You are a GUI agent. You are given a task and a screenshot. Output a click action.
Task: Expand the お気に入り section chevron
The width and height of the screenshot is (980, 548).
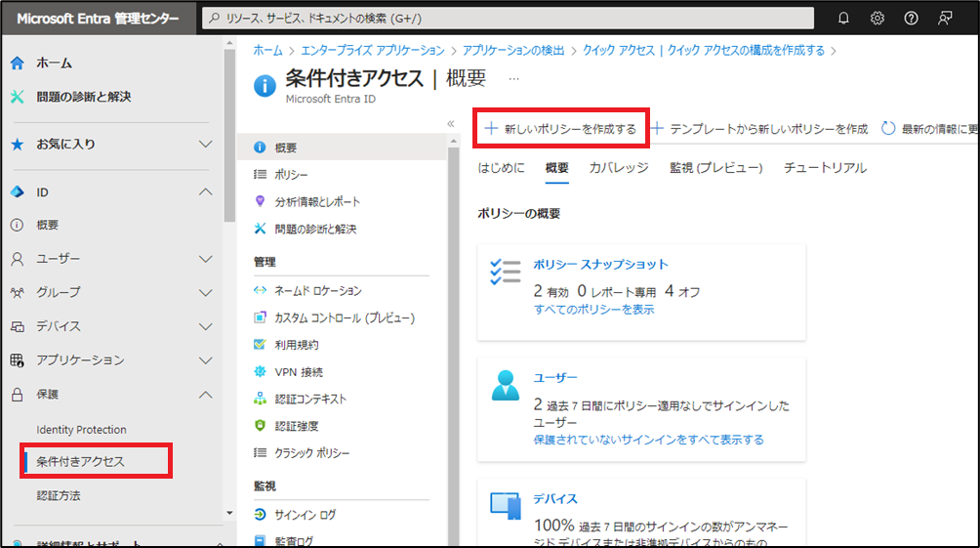pyautogui.click(x=206, y=145)
